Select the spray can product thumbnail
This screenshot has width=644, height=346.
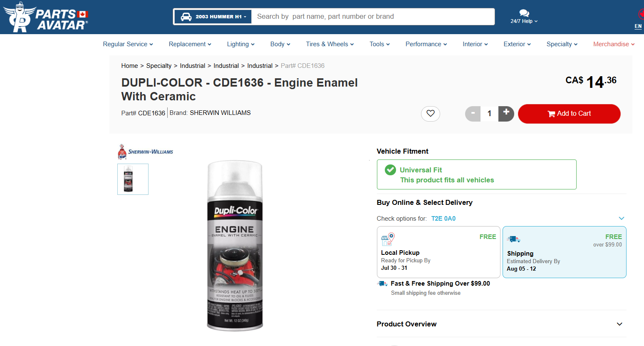(133, 179)
